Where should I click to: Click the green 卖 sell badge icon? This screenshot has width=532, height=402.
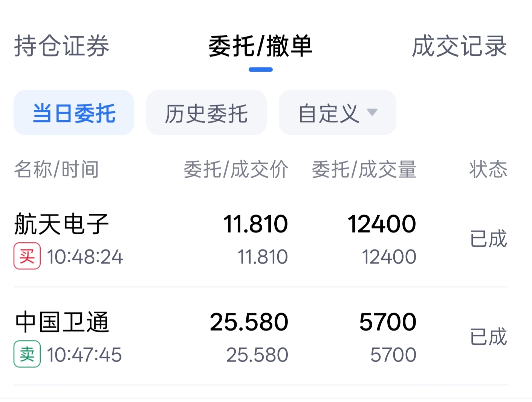[27, 354]
